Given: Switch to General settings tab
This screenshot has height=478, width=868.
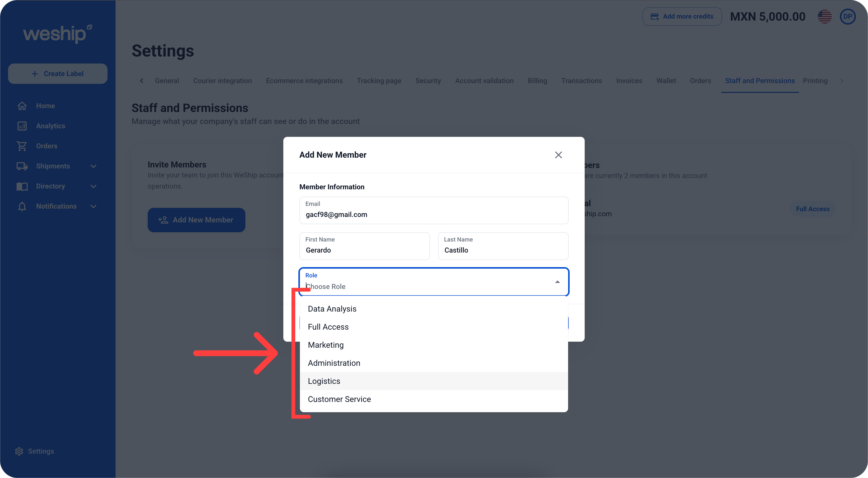Looking at the screenshot, I should [167, 81].
